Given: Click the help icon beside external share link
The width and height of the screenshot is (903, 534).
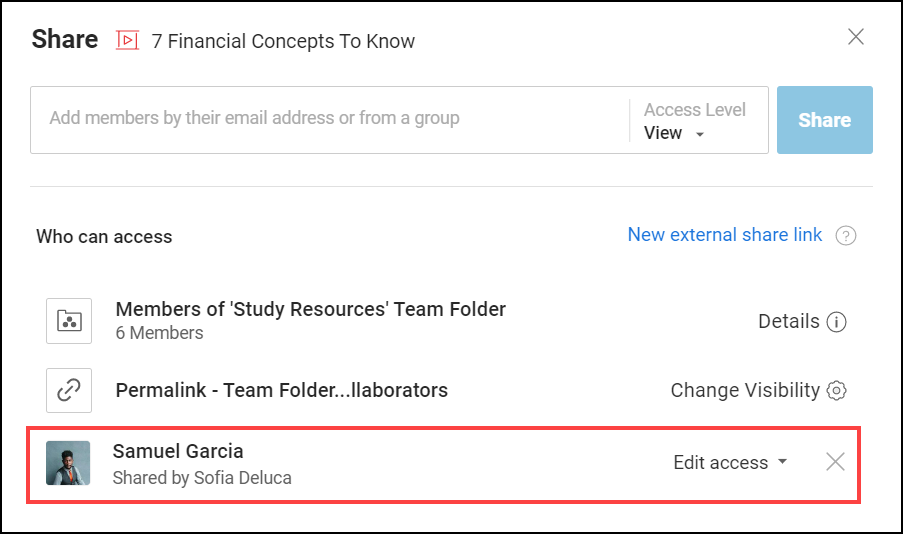Looking at the screenshot, I should point(846,236).
